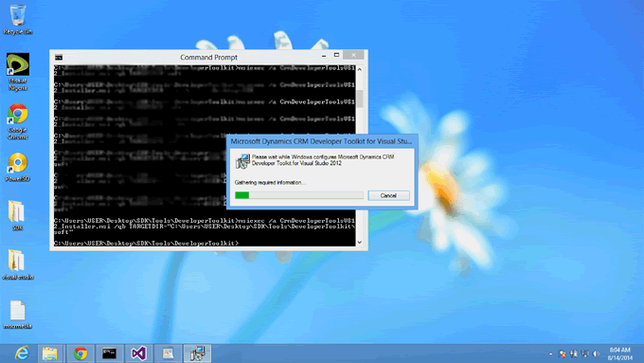Screen dimensions: 644x363
Task: Open the Command Prompt system menu icon
Action: (59, 57)
